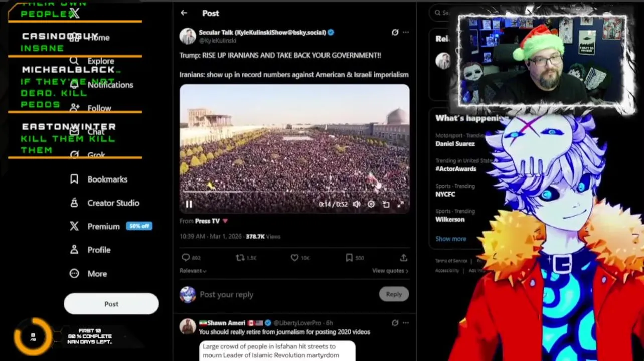Enter fullscreen on the video player
This screenshot has height=361, width=644.
click(400, 204)
